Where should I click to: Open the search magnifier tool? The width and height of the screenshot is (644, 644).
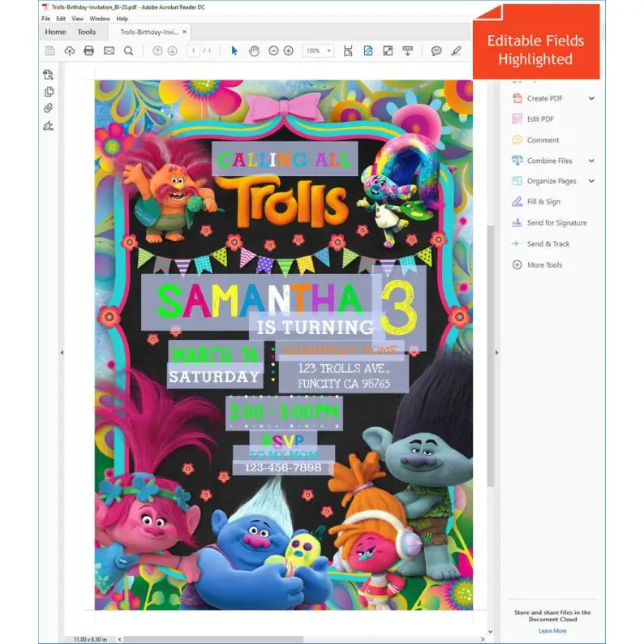pyautogui.click(x=128, y=50)
